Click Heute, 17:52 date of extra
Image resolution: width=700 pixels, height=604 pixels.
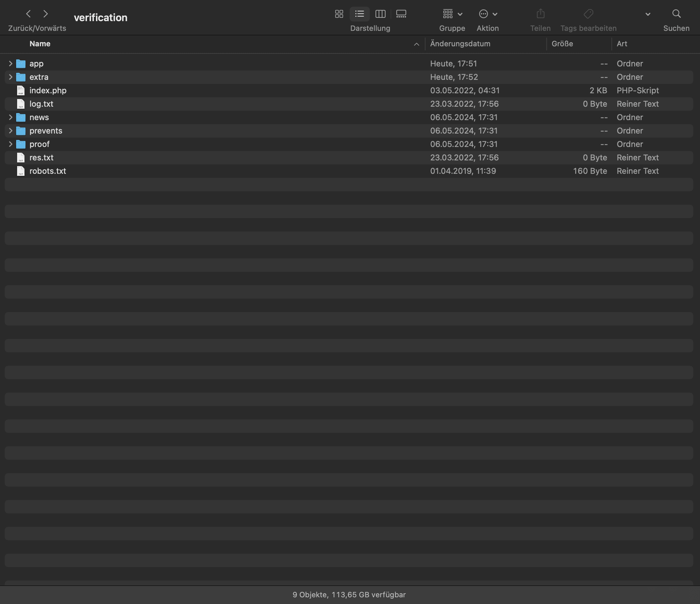point(454,77)
